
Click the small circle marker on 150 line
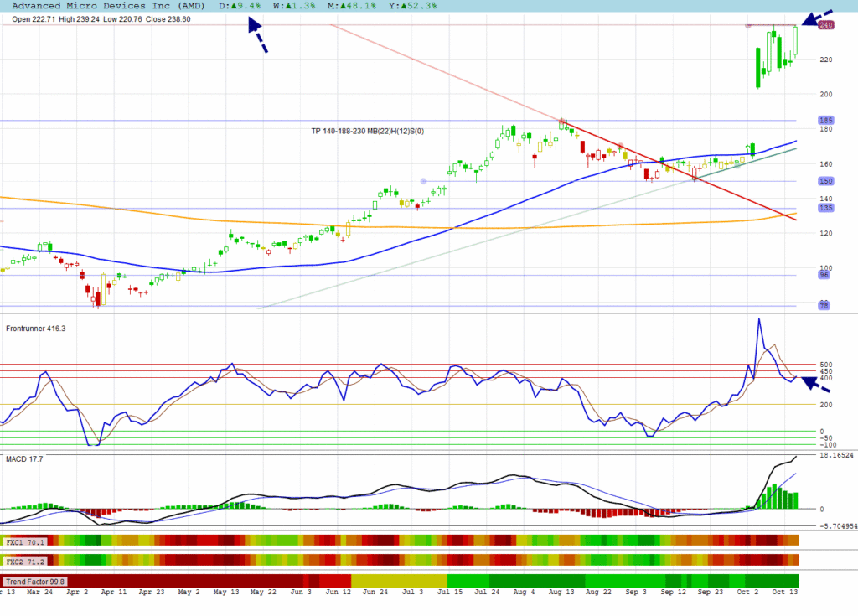(x=424, y=181)
